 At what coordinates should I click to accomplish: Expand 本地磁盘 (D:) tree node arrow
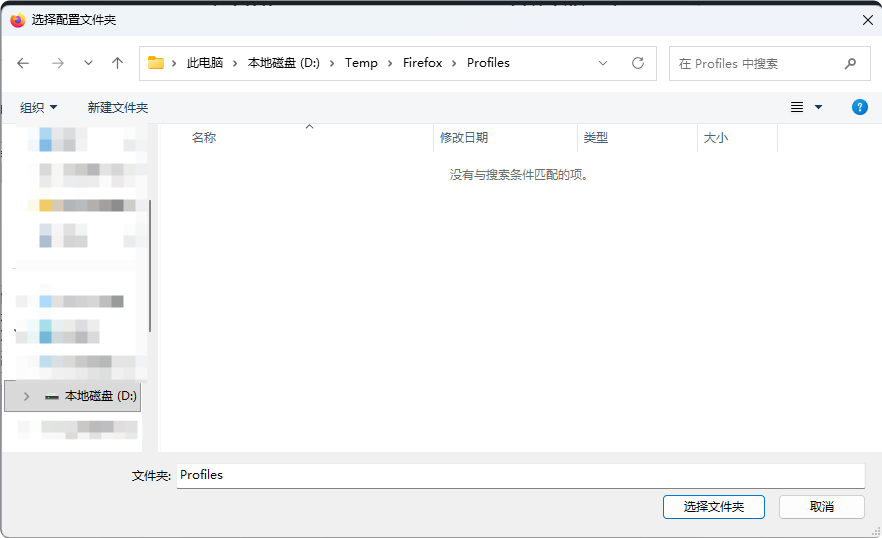click(26, 396)
